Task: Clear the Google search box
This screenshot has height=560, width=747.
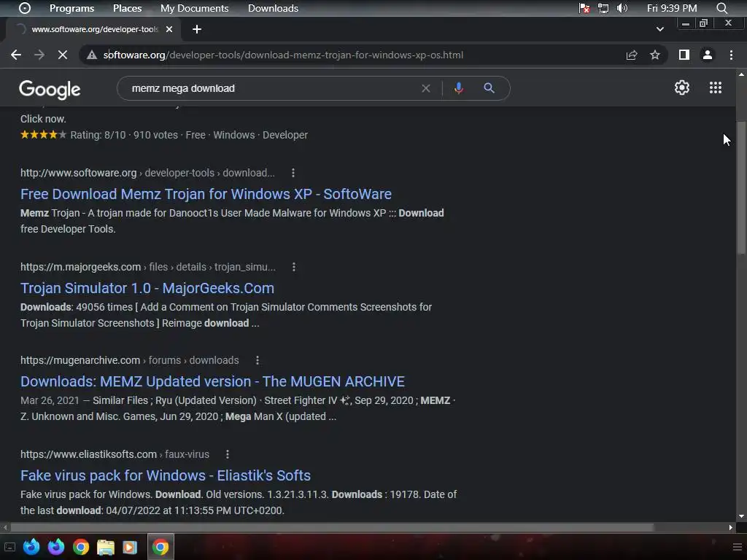Action: [426, 88]
